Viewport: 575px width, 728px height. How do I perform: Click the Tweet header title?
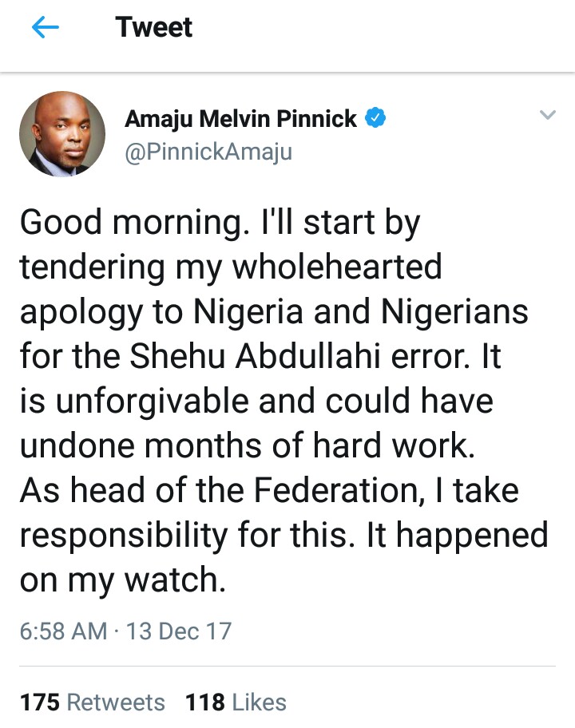[153, 28]
